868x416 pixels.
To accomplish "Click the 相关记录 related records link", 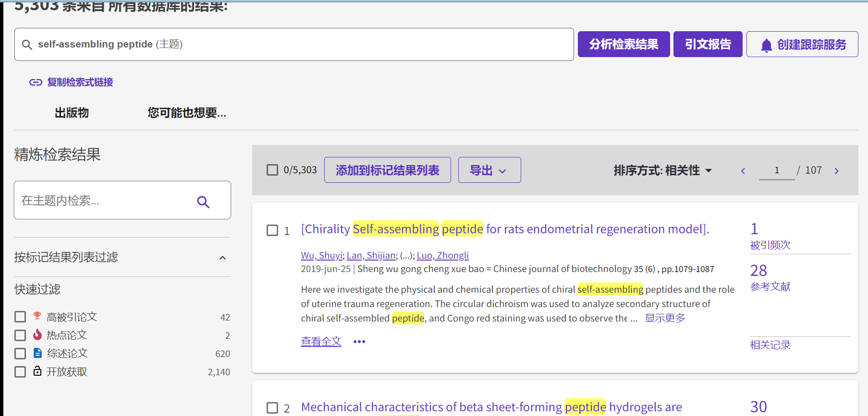I will click(770, 345).
